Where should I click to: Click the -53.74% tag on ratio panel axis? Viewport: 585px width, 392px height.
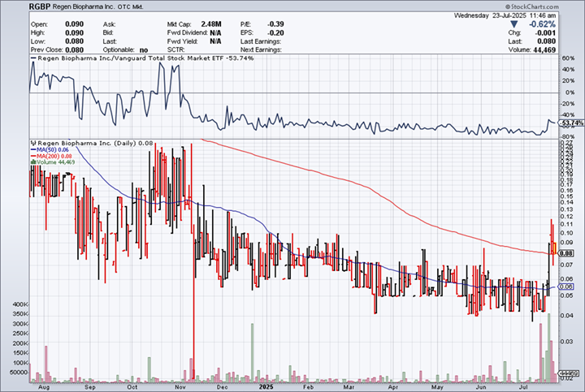[x=571, y=123]
